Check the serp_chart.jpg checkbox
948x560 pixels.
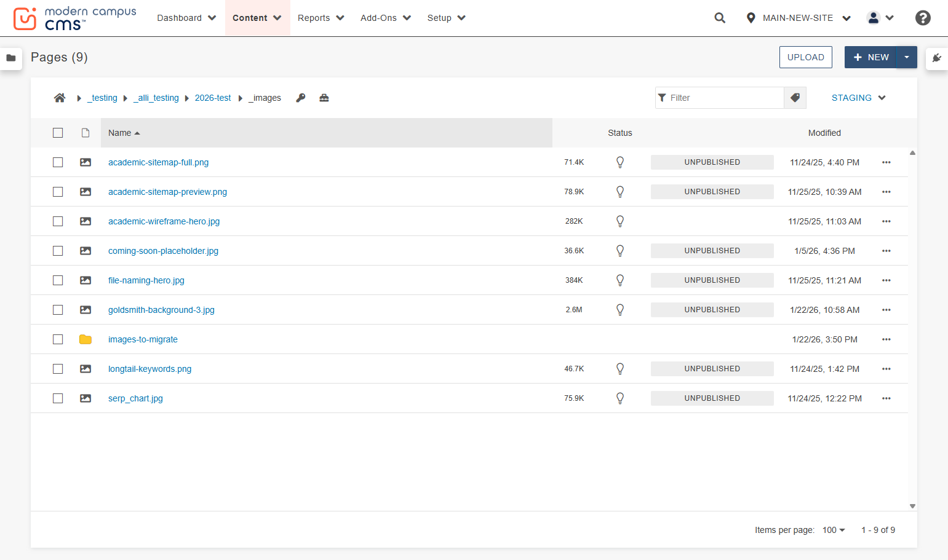coord(58,398)
